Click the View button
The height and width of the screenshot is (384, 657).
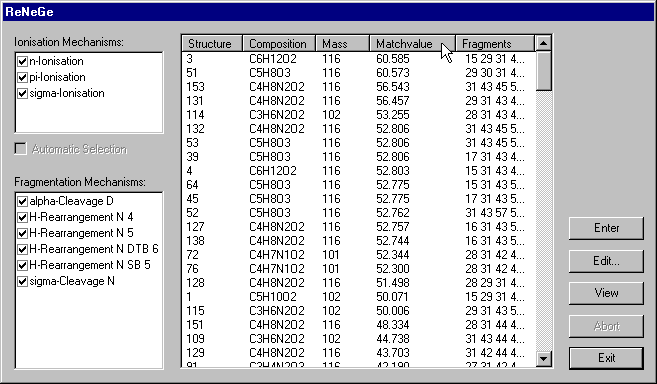pyautogui.click(x=606, y=293)
